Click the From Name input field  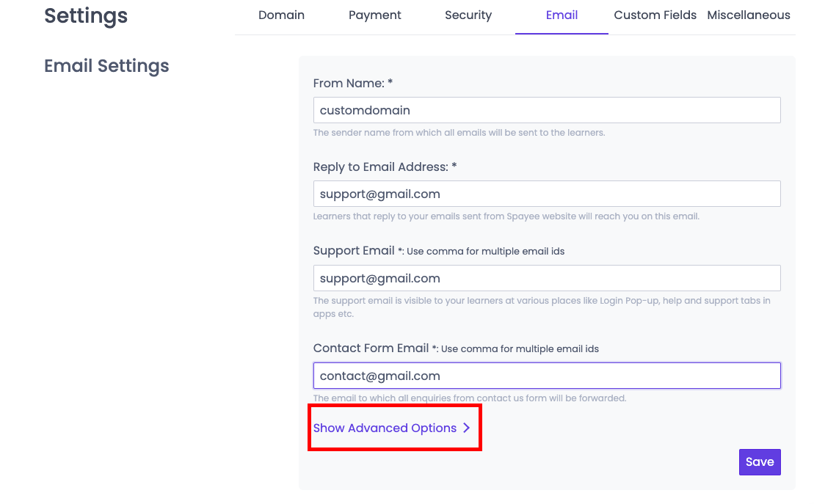[547, 110]
